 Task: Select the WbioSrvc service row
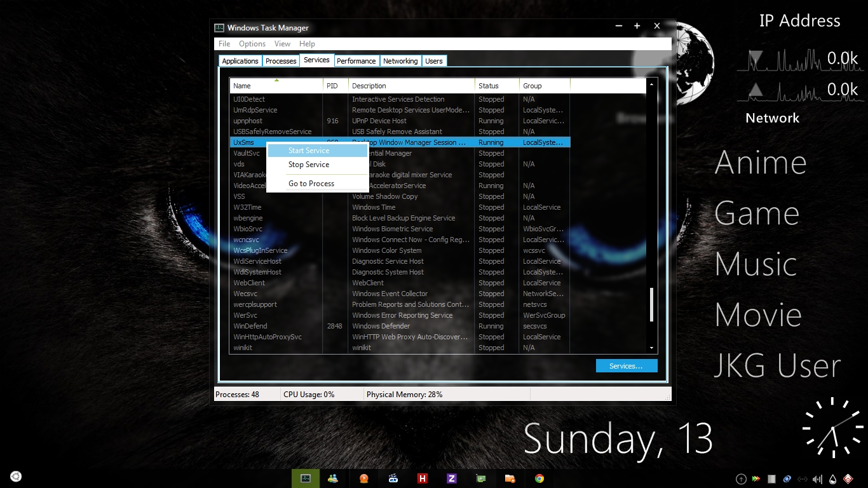[400, 229]
